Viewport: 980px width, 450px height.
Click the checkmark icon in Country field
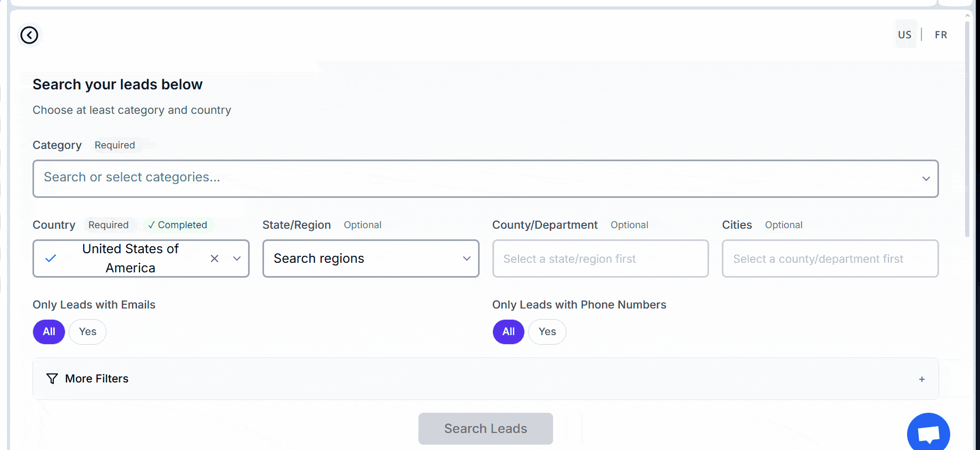point(51,259)
